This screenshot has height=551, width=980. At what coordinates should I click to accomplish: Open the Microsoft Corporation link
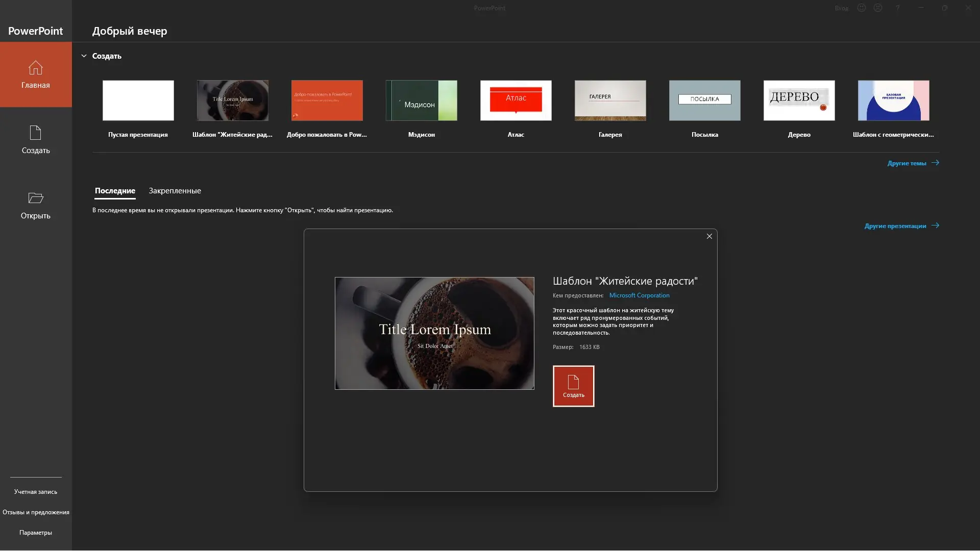coord(639,295)
